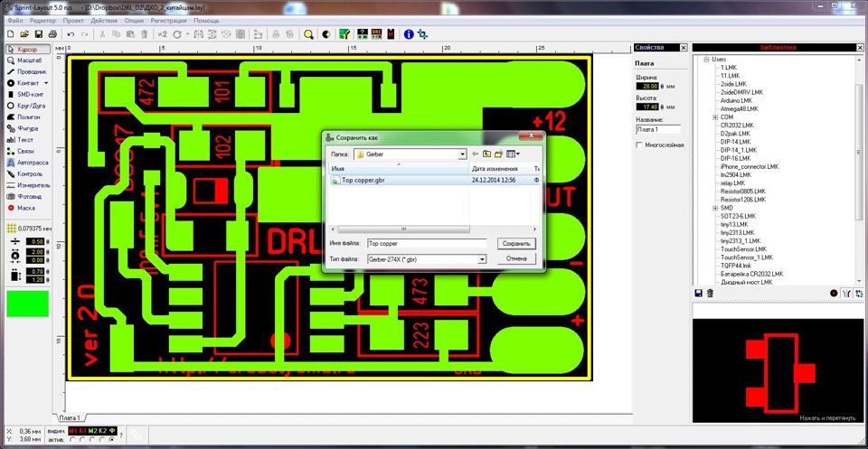The image size is (868, 449).
Task: Click the blue info icon in toolbar
Action: 409,33
